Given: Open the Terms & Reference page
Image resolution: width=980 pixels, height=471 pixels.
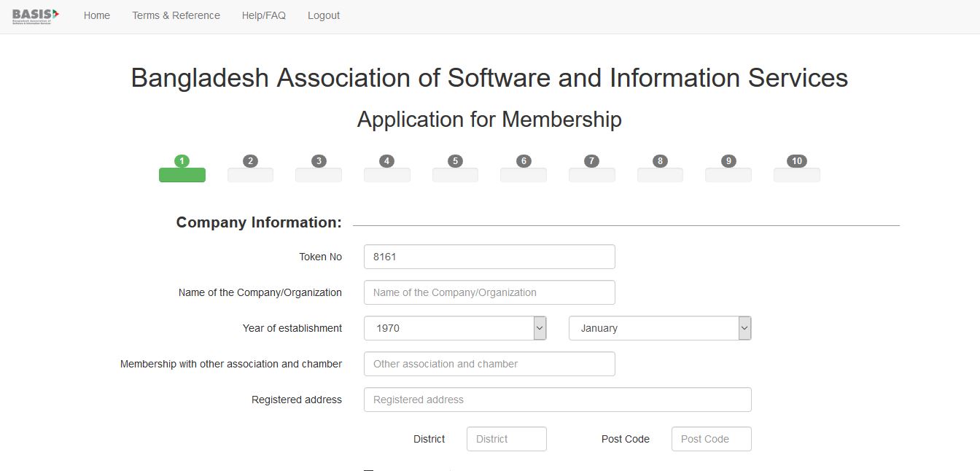Looking at the screenshot, I should coord(176,15).
